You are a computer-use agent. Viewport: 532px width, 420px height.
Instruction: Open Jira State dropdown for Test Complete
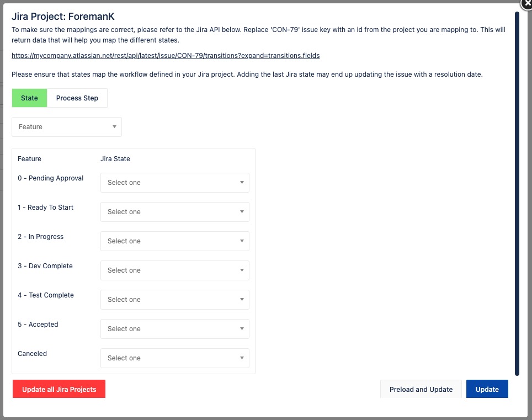tap(175, 300)
